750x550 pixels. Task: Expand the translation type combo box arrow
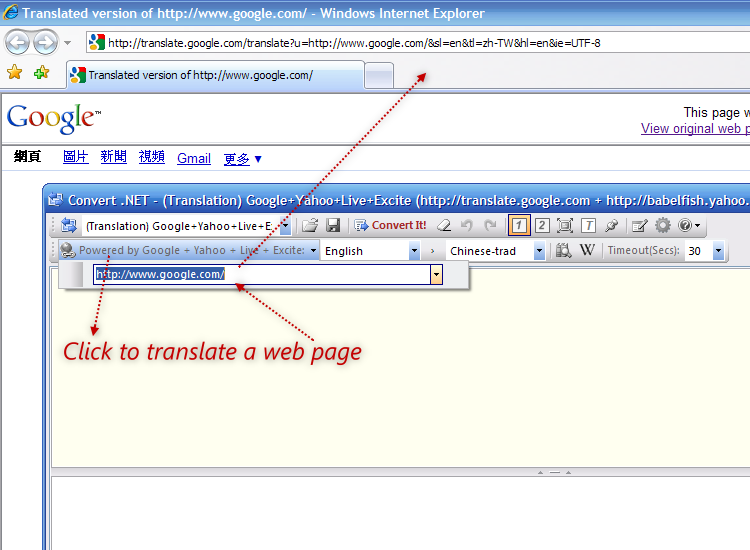285,226
